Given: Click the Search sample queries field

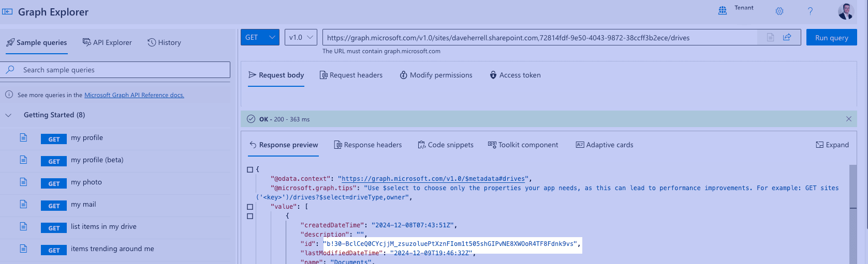Looking at the screenshot, I should (x=115, y=70).
